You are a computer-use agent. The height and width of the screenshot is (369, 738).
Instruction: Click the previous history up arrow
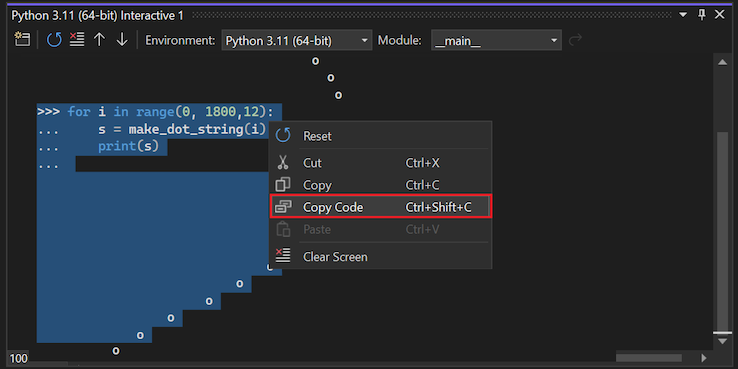tap(99, 40)
